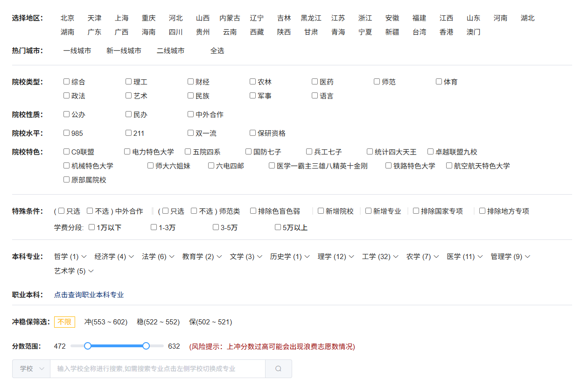
Task: Open 点击查询职业本科专业 link
Action: point(89,295)
